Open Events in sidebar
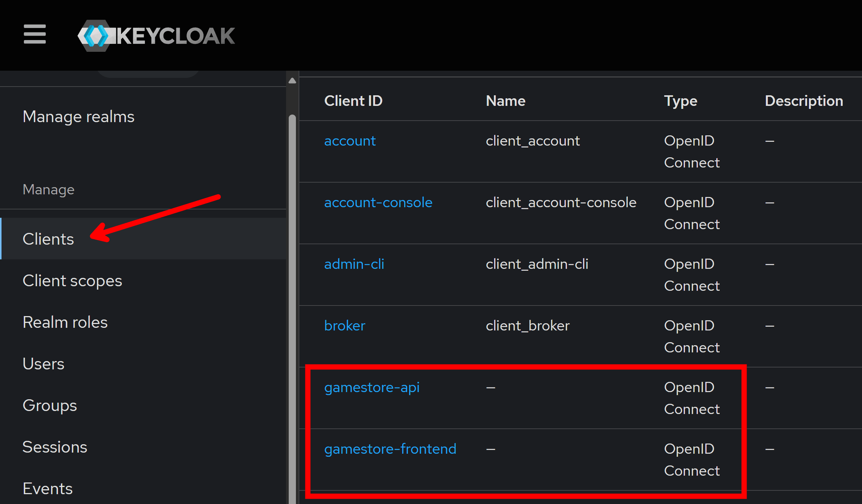 coord(48,488)
